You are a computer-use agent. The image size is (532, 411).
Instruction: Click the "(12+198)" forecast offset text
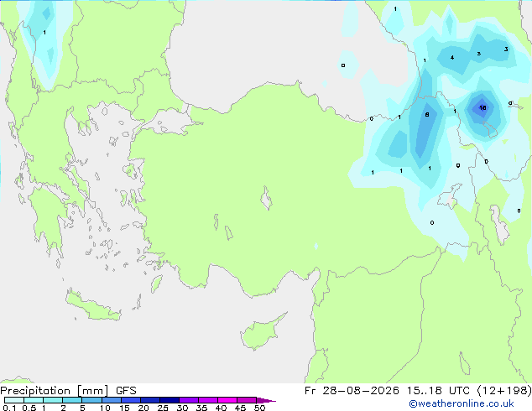504,391
